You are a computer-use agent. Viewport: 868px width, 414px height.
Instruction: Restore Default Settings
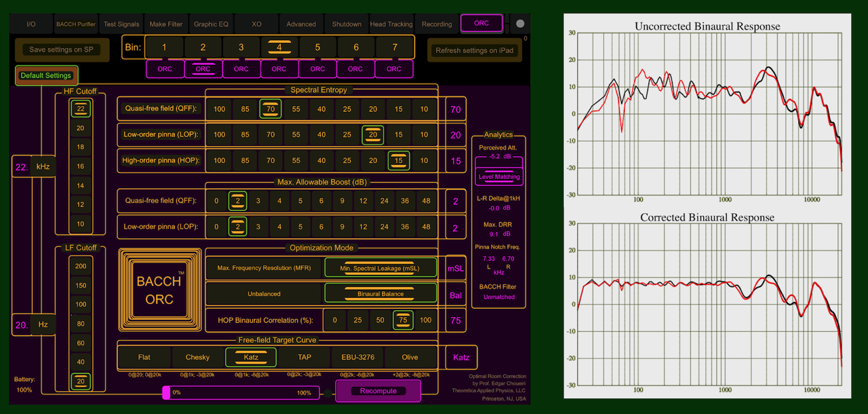pos(46,75)
